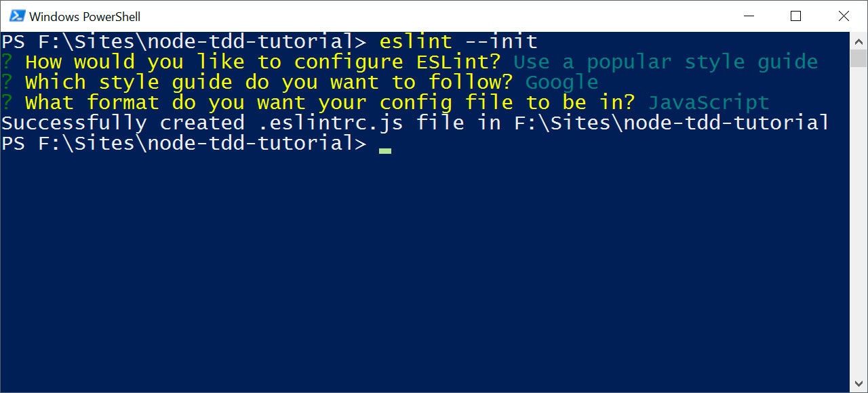Minimize the PowerShell window

coord(749,16)
